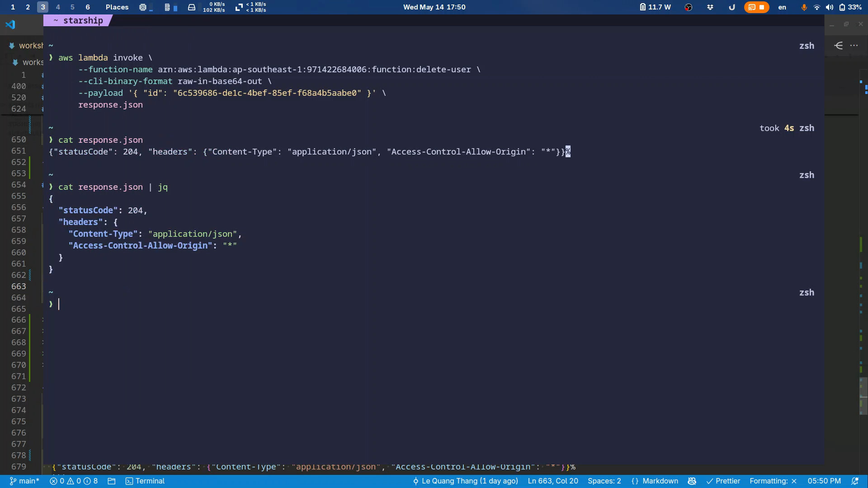The width and height of the screenshot is (868, 488).
Task: Click the screen cast icon in orange pill
Action: click(x=751, y=7)
